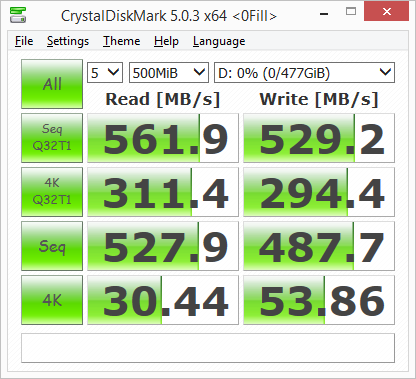Expand the 500MiB test size dropdown
The width and height of the screenshot is (416, 379).
(169, 73)
